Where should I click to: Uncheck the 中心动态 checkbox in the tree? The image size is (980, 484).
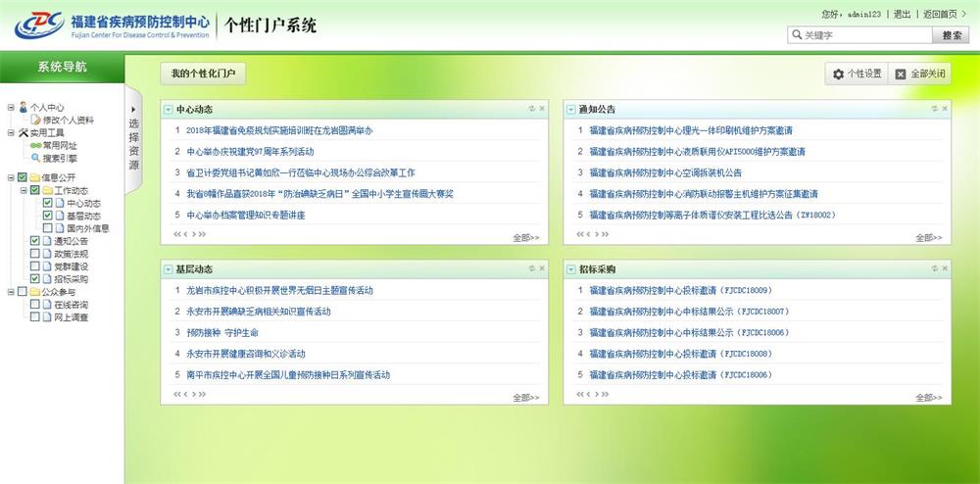(x=47, y=203)
